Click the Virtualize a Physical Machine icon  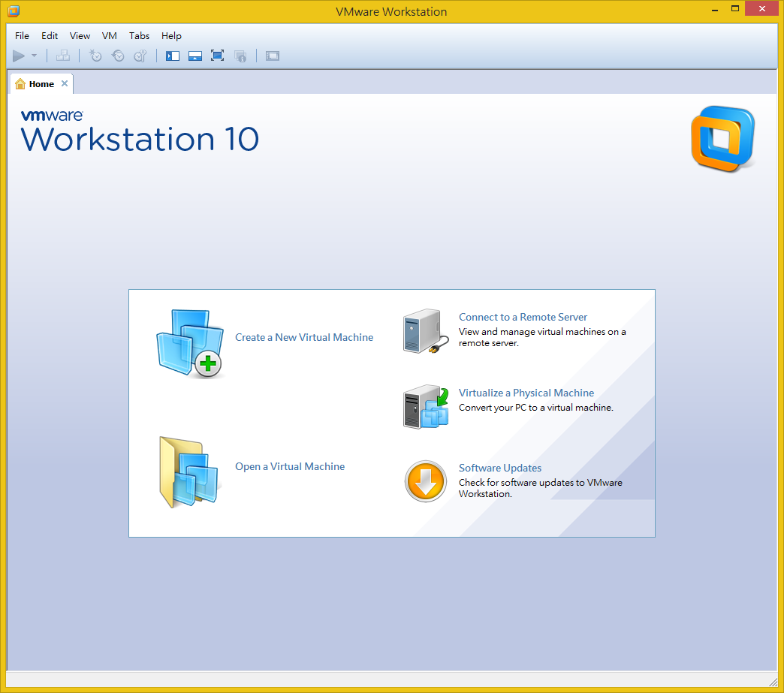pyautogui.click(x=426, y=406)
